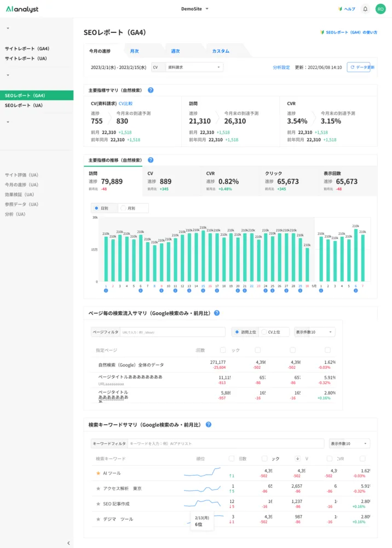Open サイトレポート (GA4) in sidebar
This screenshot has width=392, height=548.
click(27, 49)
